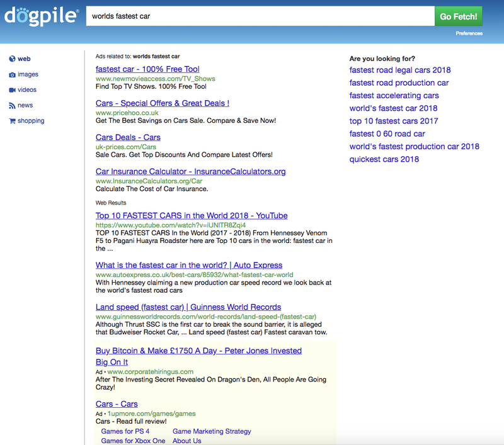Viewport: 504px width, 445px height.
Task: Open the Buy Bitcoin Peter Jones ad
Action: (198, 356)
